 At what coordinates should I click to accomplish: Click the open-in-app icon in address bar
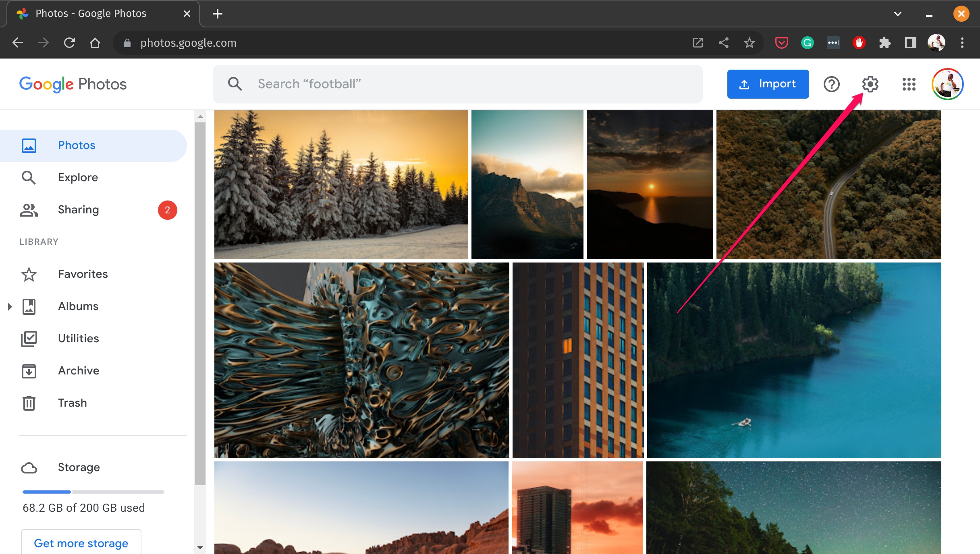[698, 43]
